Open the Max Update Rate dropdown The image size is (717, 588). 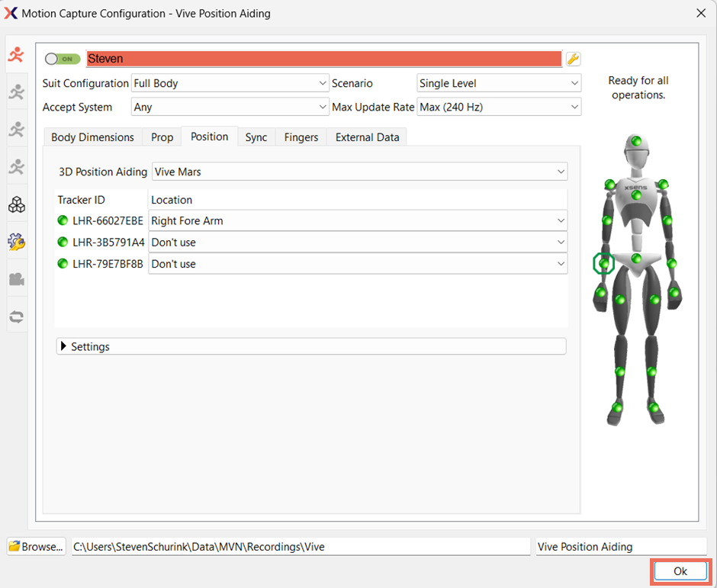pos(499,108)
